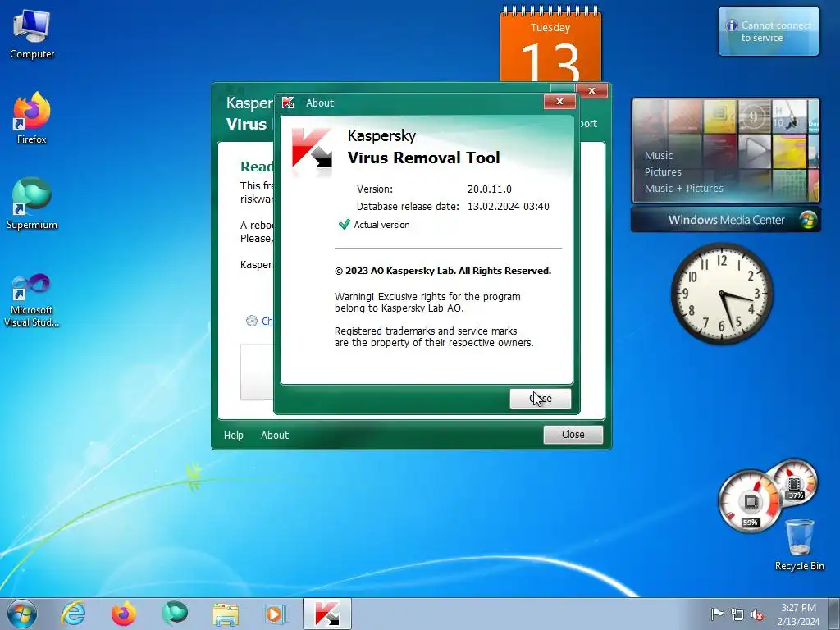
Task: Open the Firefox desktop shortcut
Action: (x=32, y=118)
